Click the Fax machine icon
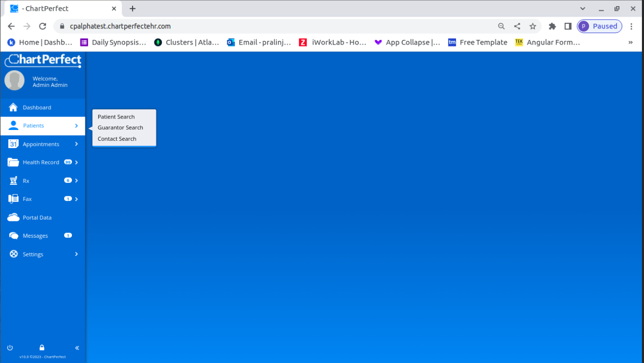Screen dimensions: 644x363 click(x=13, y=199)
